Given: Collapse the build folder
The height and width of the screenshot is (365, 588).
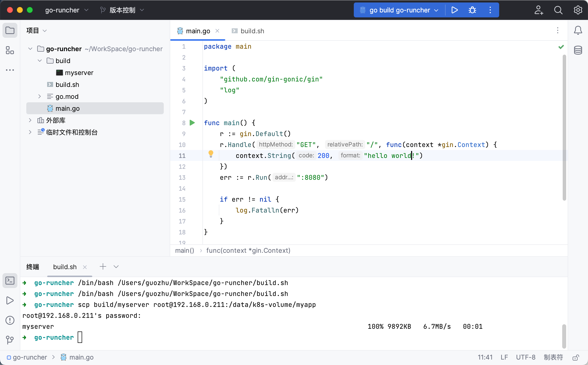Looking at the screenshot, I should pos(40,61).
